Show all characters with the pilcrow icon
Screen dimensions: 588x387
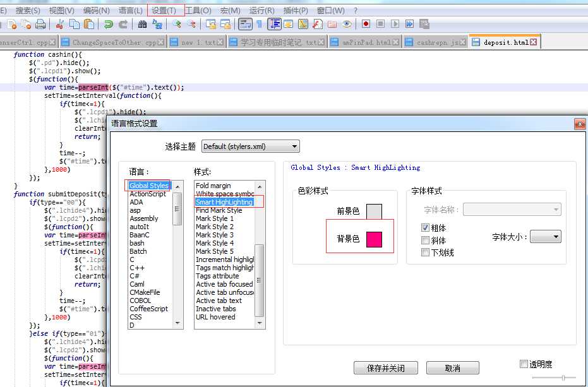260,25
